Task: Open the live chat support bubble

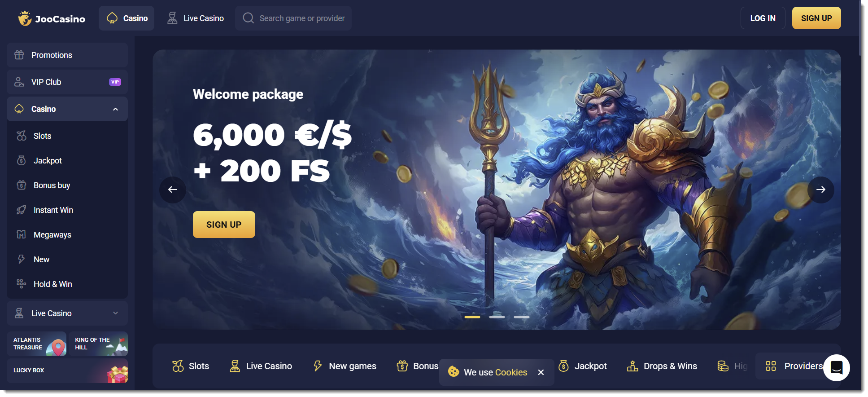Action: point(836,367)
